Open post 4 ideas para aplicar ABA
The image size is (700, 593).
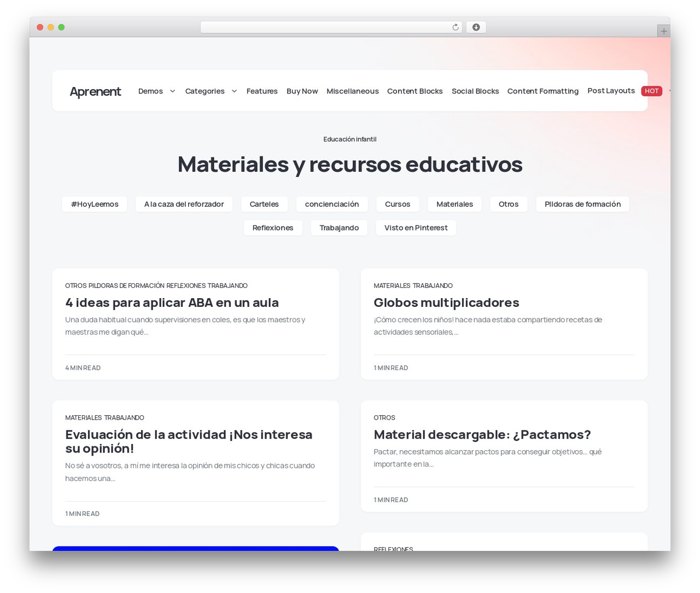point(172,303)
